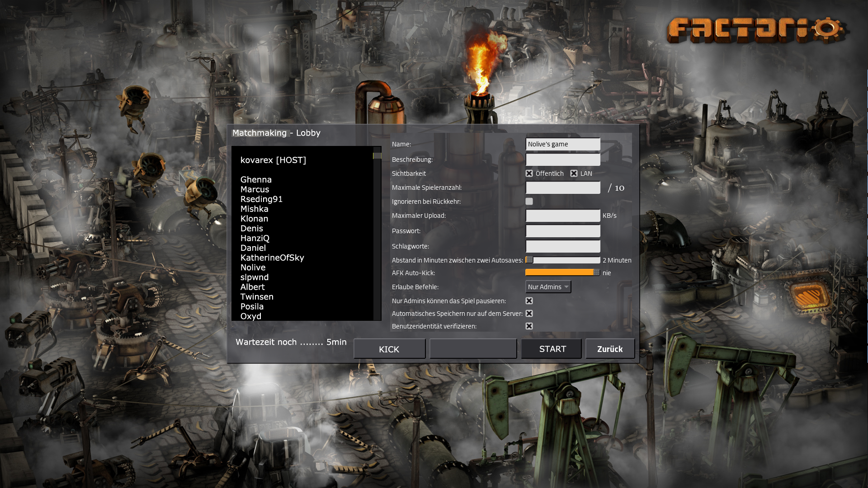The width and height of the screenshot is (868, 488).
Task: Select player Daniel
Action: click(253, 248)
